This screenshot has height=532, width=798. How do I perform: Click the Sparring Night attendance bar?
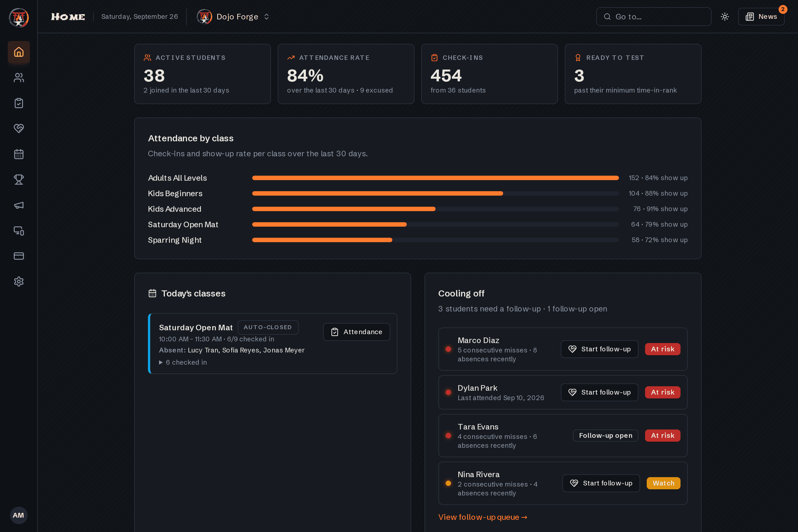pyautogui.click(x=435, y=240)
